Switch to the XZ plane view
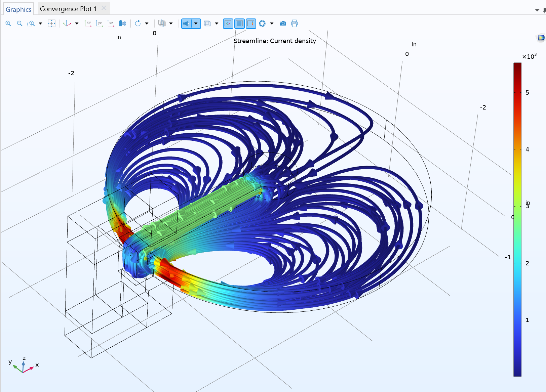This screenshot has height=392, width=546. tap(111, 24)
